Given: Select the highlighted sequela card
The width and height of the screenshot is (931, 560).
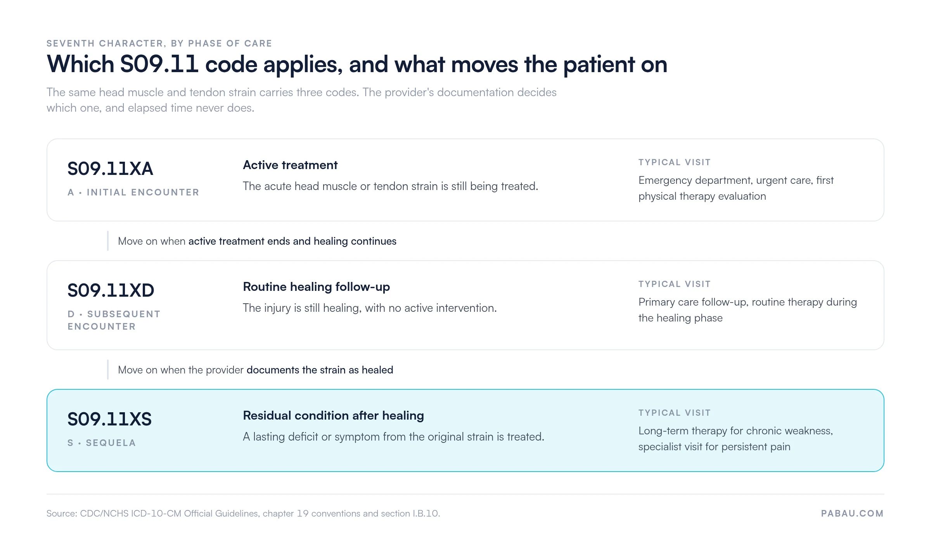Looking at the screenshot, I should (x=465, y=430).
